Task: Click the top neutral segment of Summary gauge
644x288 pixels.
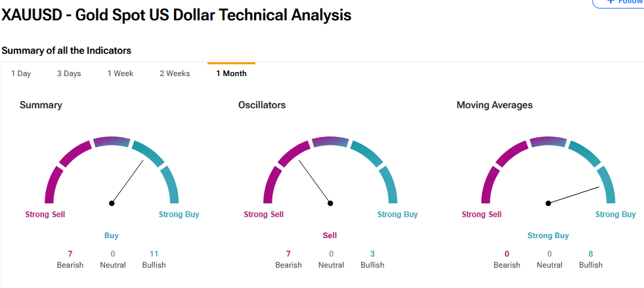Action: point(112,140)
